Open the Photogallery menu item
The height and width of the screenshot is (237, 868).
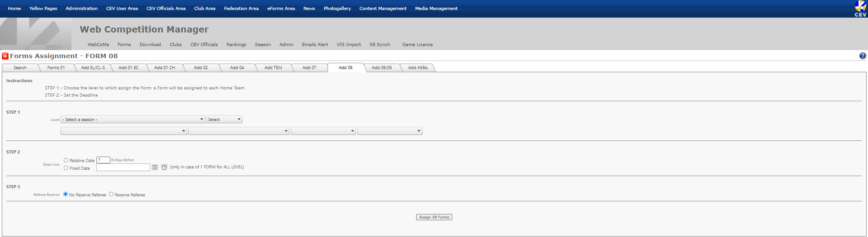point(337,9)
